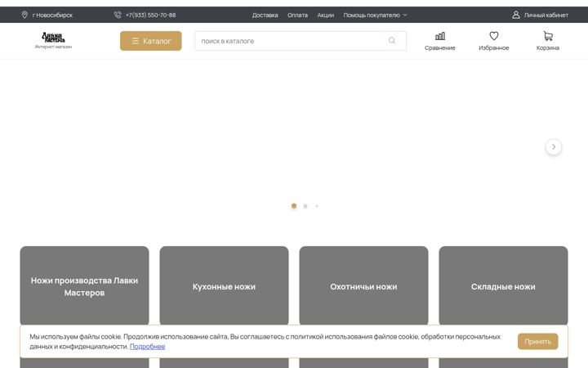Viewport: 588px width, 368px height.
Task: Open the Оплата menu item
Action: click(x=297, y=15)
